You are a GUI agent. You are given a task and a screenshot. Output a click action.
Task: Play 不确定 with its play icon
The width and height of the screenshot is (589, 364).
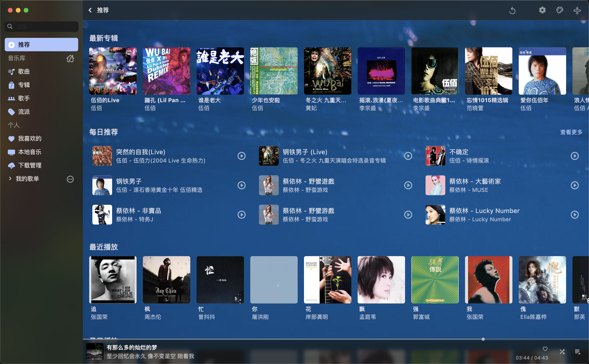pos(575,156)
